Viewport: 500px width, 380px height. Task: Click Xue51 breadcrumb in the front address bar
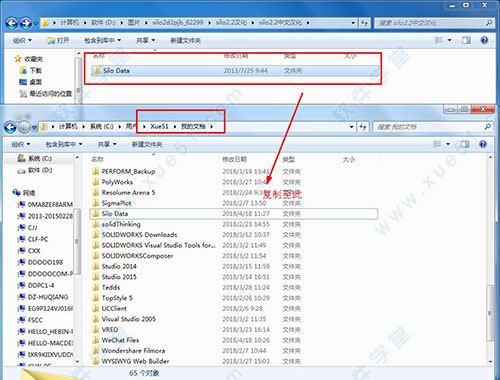click(x=159, y=127)
